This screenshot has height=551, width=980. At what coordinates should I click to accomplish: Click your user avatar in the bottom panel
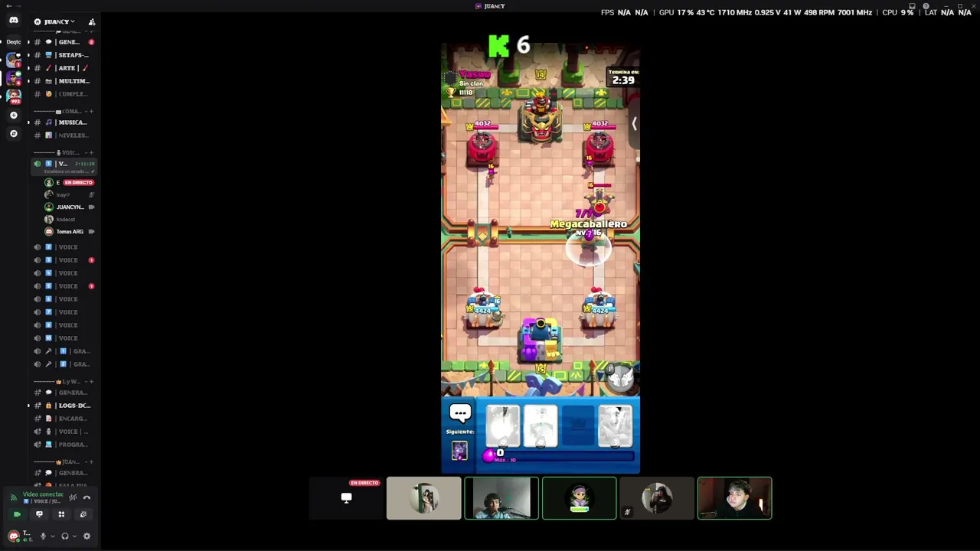point(14,536)
